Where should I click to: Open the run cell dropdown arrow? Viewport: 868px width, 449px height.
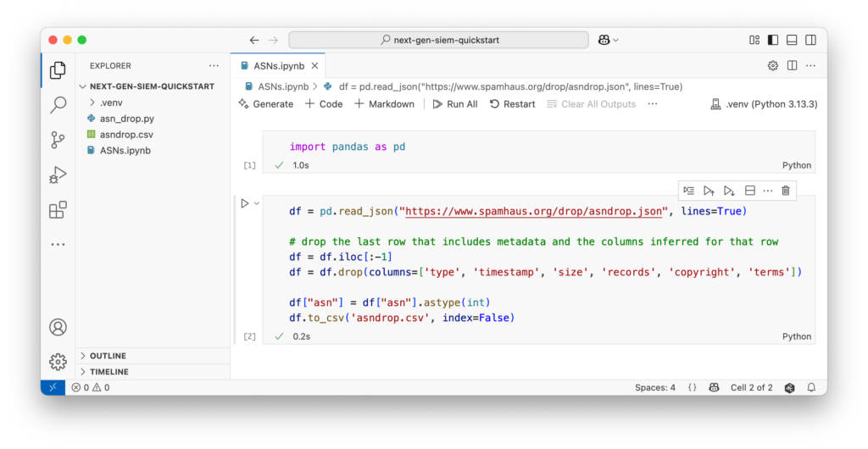pyautogui.click(x=257, y=203)
